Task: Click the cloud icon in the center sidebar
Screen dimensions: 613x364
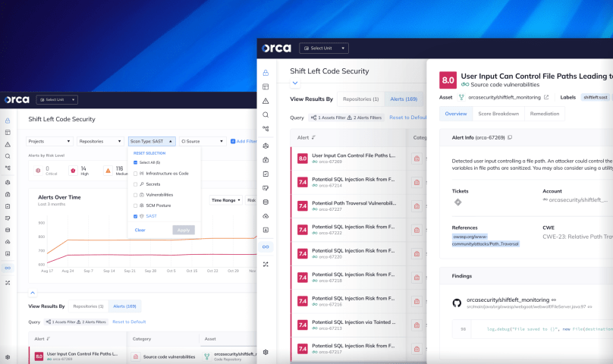Action: [266, 216]
